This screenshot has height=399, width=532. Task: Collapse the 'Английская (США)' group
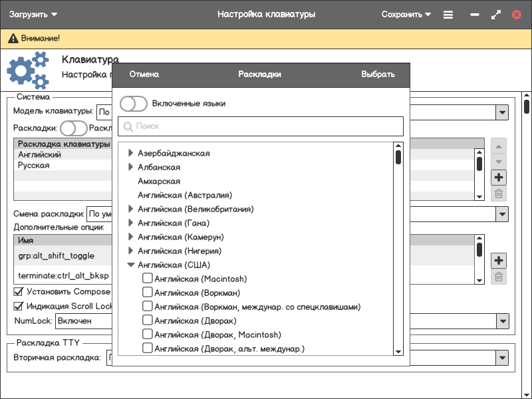point(131,265)
